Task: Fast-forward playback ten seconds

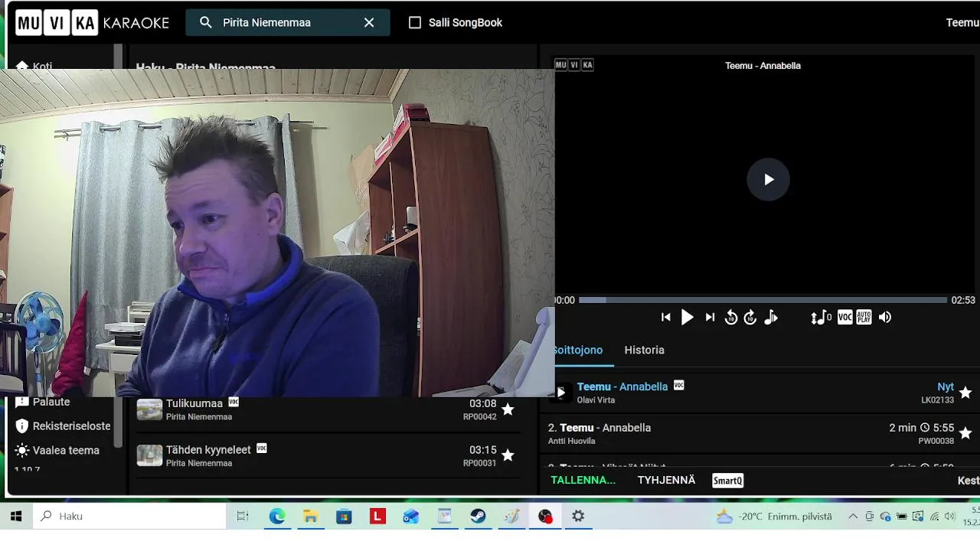Action: (750, 318)
